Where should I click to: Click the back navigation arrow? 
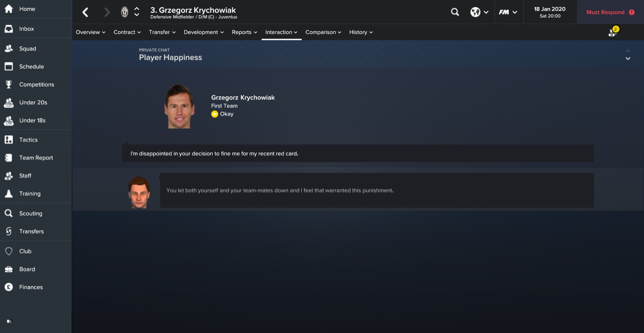pyautogui.click(x=85, y=12)
